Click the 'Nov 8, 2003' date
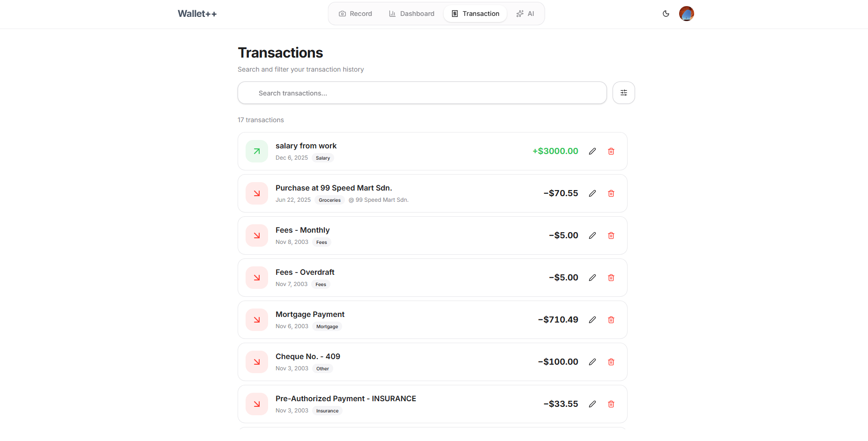 (x=292, y=242)
